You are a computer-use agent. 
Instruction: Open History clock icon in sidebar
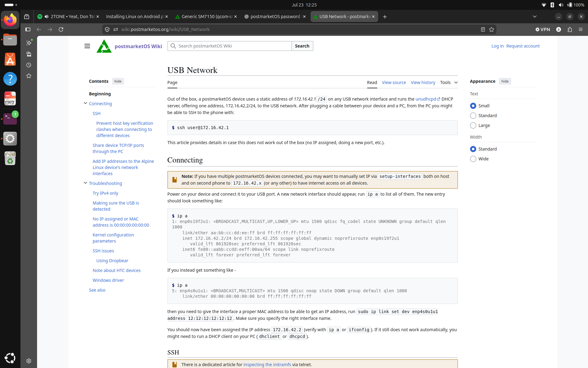pyautogui.click(x=29, y=65)
